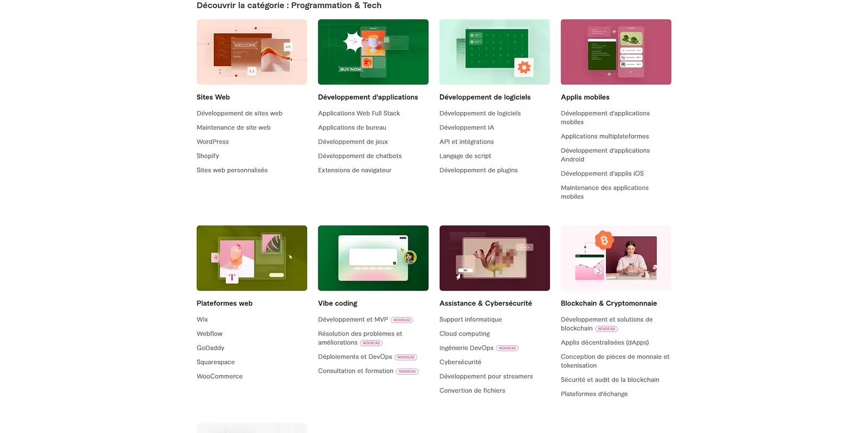Open the Sites Web category thumbnail
Image resolution: width=868 pixels, height=433 pixels.
[x=252, y=52]
